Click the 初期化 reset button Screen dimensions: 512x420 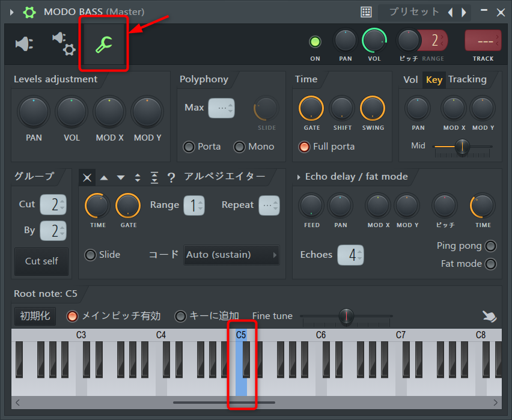35,316
